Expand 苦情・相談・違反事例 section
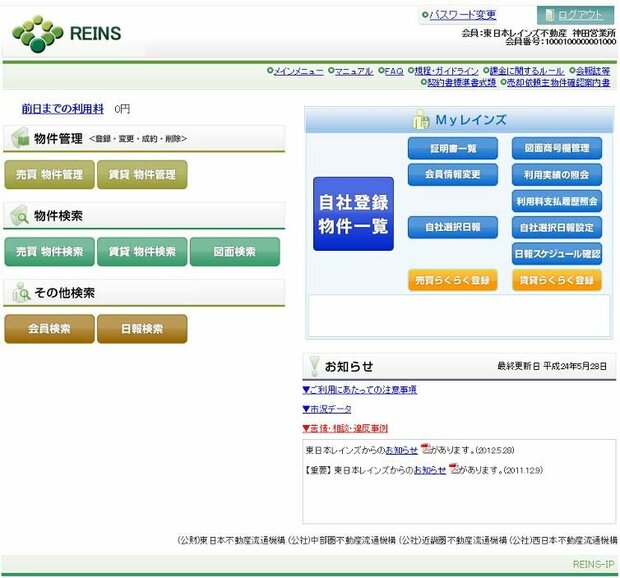This screenshot has height=578, width=620. [345, 429]
